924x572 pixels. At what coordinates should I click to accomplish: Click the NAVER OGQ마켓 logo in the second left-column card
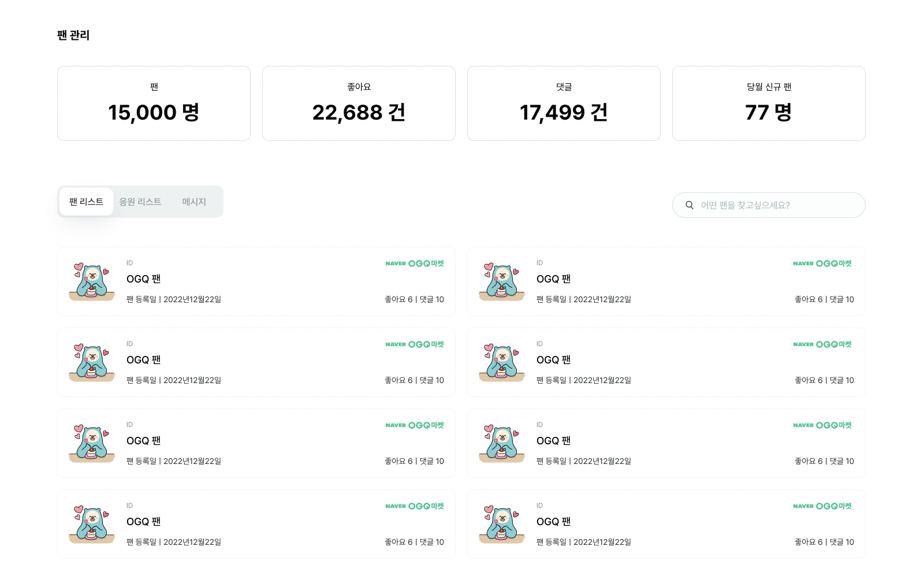point(415,344)
